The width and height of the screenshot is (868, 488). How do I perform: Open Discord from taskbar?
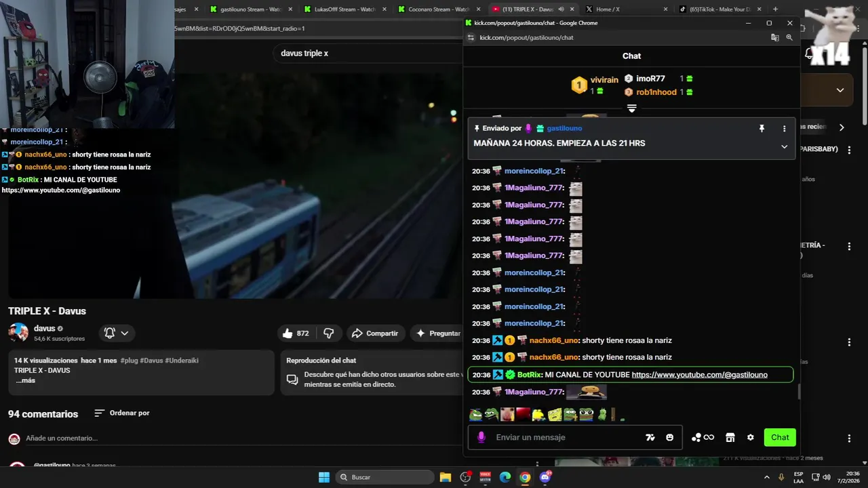tap(545, 477)
